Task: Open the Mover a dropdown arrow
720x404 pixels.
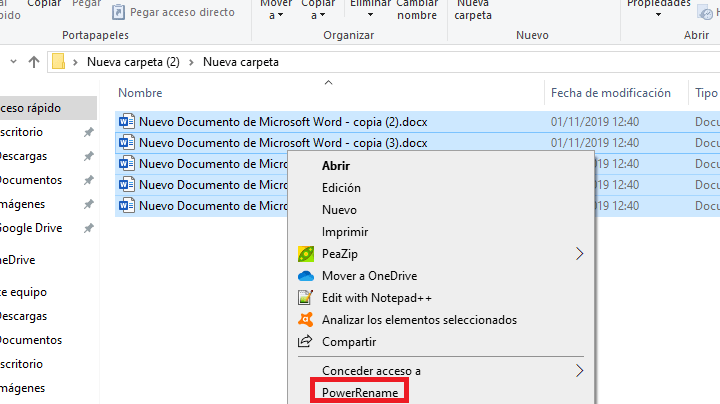Action: click(x=277, y=16)
